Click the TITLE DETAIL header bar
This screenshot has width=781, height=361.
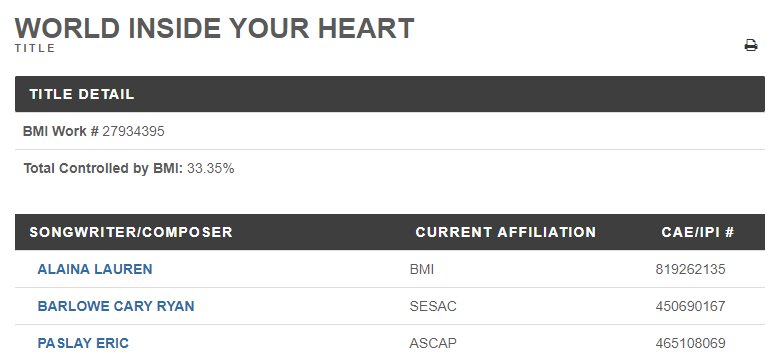coord(390,94)
